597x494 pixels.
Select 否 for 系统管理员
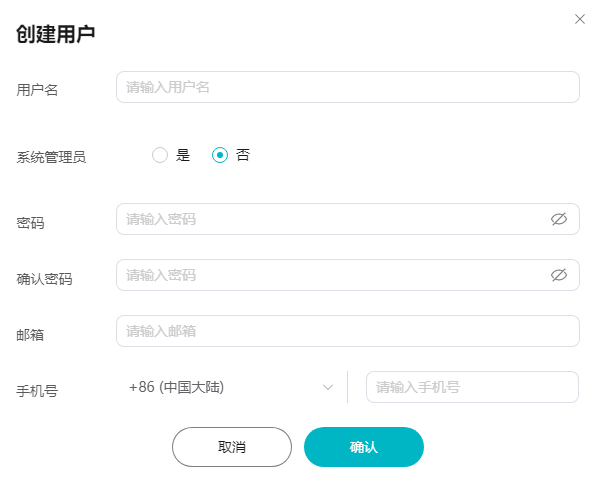pos(220,155)
